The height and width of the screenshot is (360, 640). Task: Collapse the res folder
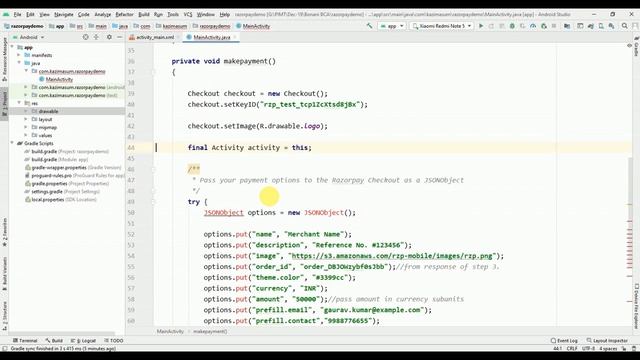(x=19, y=103)
